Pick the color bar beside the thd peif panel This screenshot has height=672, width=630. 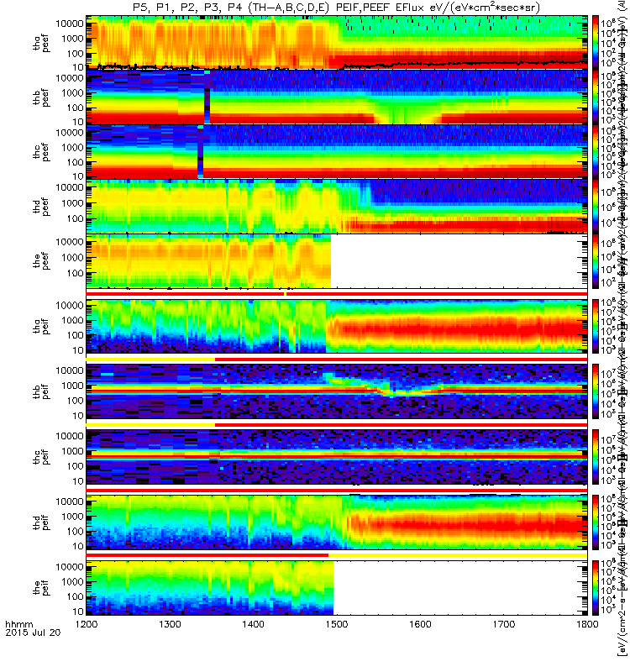tap(596, 522)
